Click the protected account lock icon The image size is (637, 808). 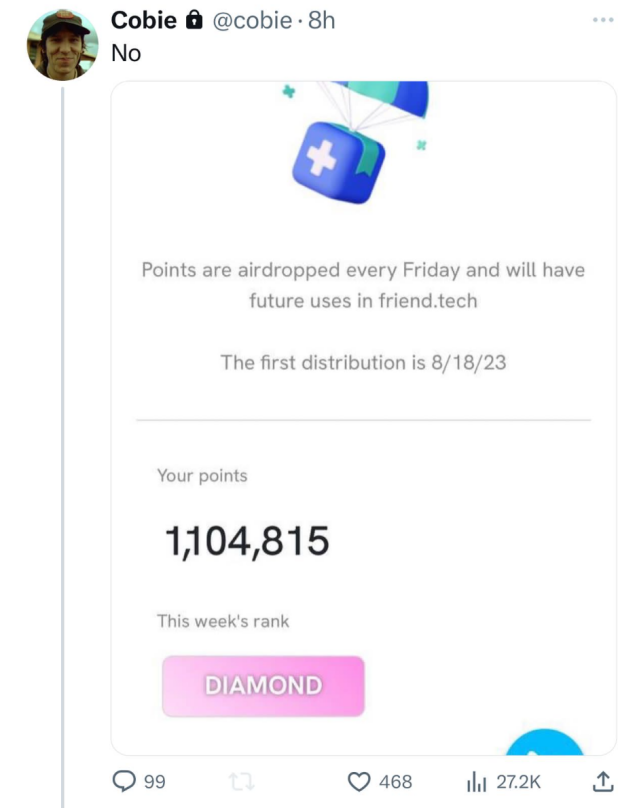coord(195,20)
